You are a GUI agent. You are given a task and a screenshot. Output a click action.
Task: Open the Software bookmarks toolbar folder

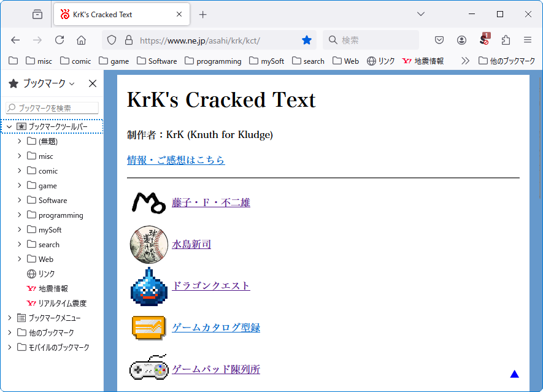pos(156,61)
